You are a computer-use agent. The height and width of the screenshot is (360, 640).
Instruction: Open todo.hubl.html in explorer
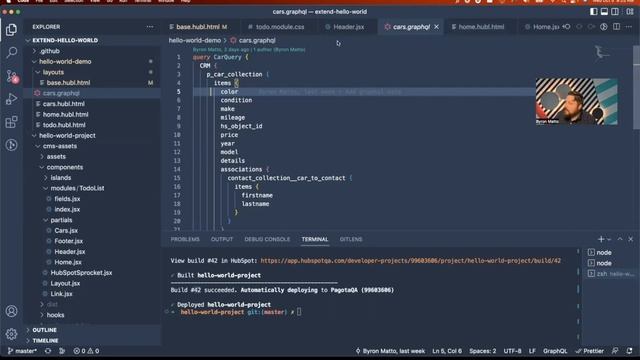click(x=92, y=125)
